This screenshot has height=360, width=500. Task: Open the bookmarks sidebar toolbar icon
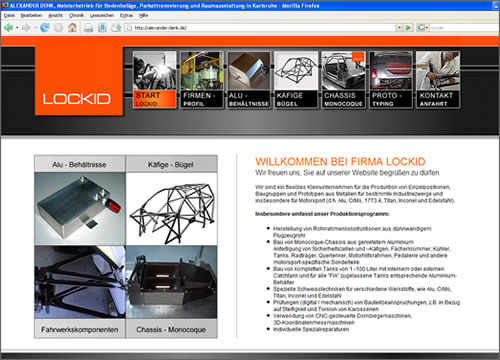pos(102,28)
